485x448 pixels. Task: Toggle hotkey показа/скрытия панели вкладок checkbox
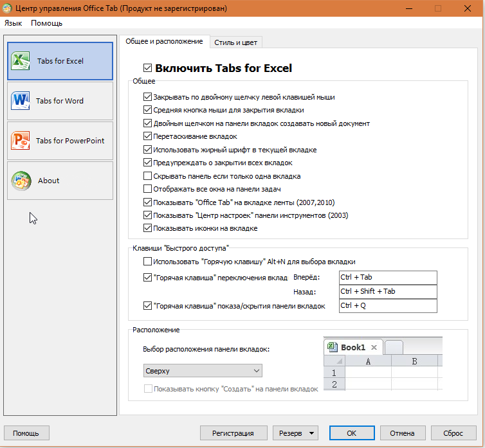click(147, 306)
